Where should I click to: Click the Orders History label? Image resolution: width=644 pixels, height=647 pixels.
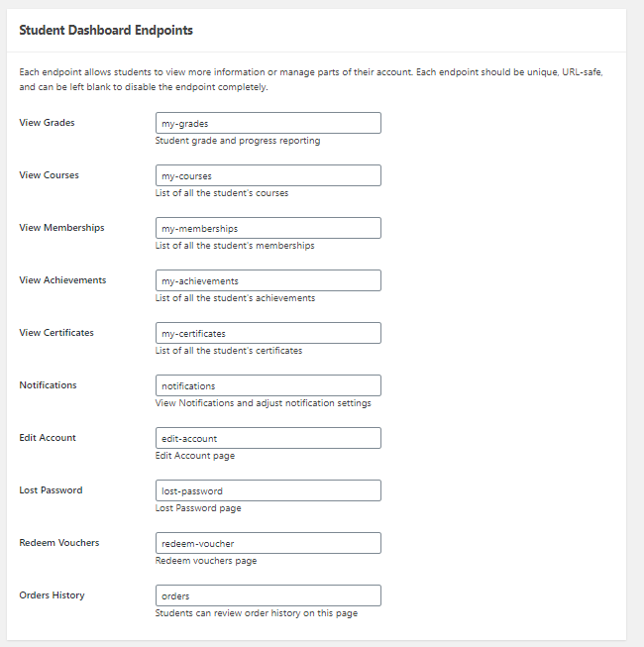point(52,595)
